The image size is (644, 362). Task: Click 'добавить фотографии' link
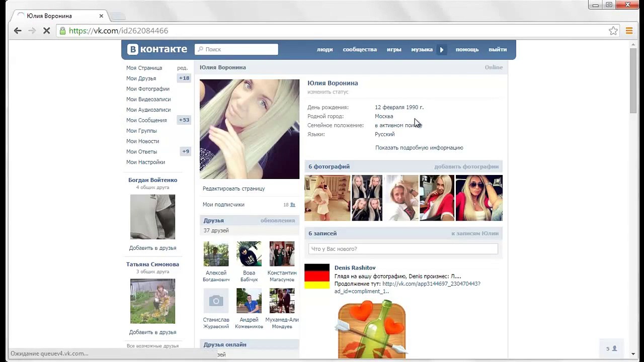coord(466,166)
